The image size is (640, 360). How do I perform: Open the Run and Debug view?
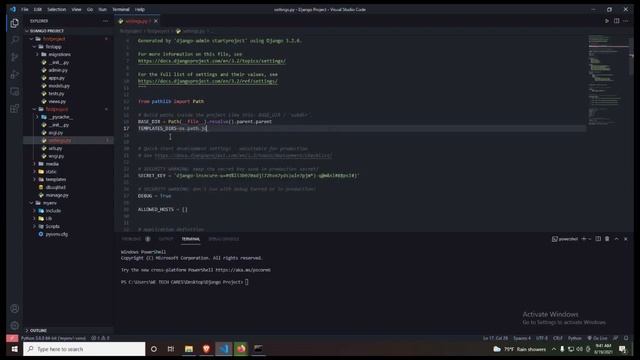coord(14,74)
